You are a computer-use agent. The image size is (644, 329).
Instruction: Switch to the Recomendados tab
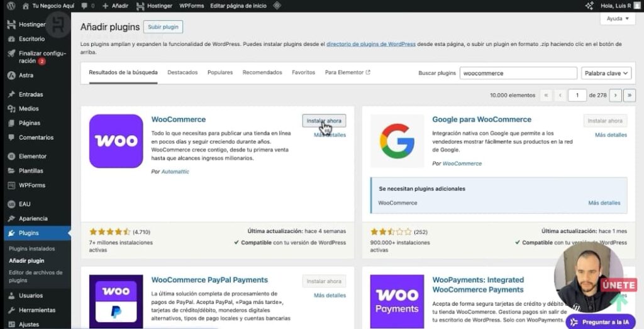tap(262, 72)
